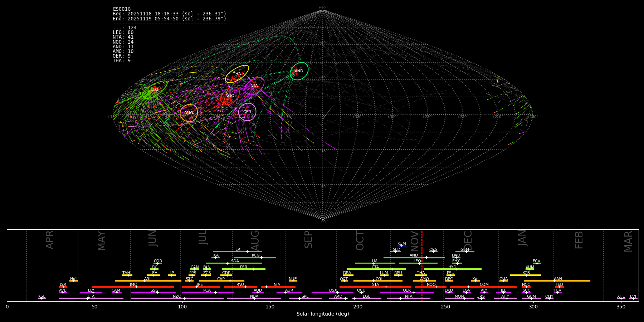The height and width of the screenshot is (322, 644).
Task: Click the CTA shower bar in the timeline
Action: [x=376, y=269]
